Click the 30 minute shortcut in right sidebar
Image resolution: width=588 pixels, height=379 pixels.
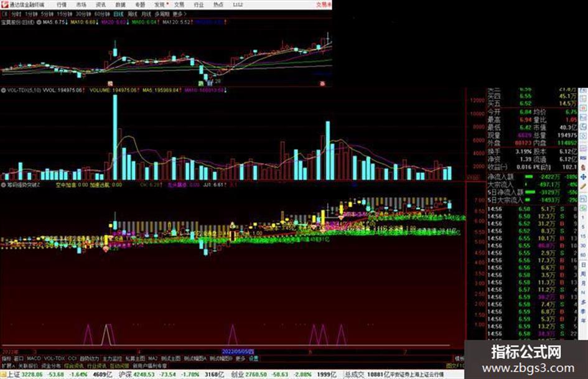583,246
